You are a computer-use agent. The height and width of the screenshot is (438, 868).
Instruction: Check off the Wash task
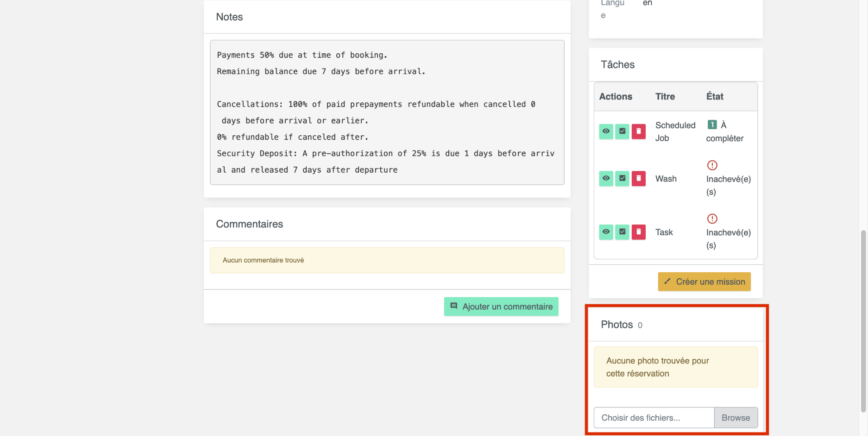622,178
